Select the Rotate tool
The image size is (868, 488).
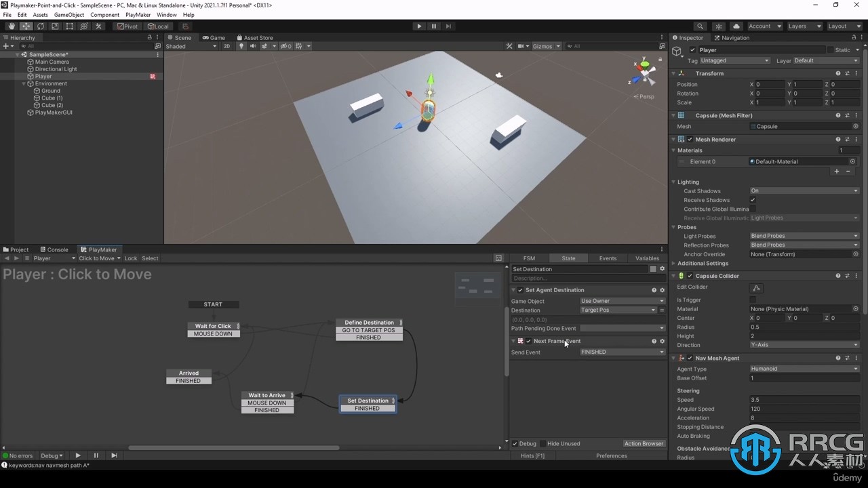(x=41, y=26)
